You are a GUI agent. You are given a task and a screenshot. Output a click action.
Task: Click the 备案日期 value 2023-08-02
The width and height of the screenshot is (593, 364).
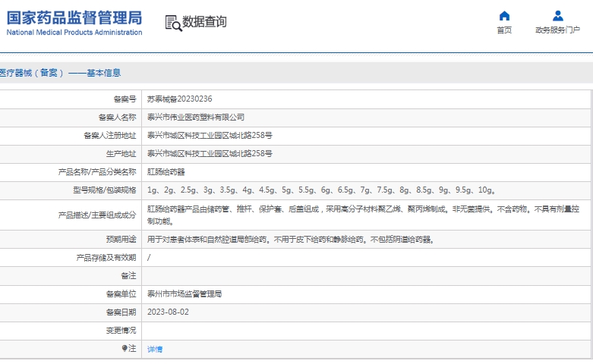[168, 312]
